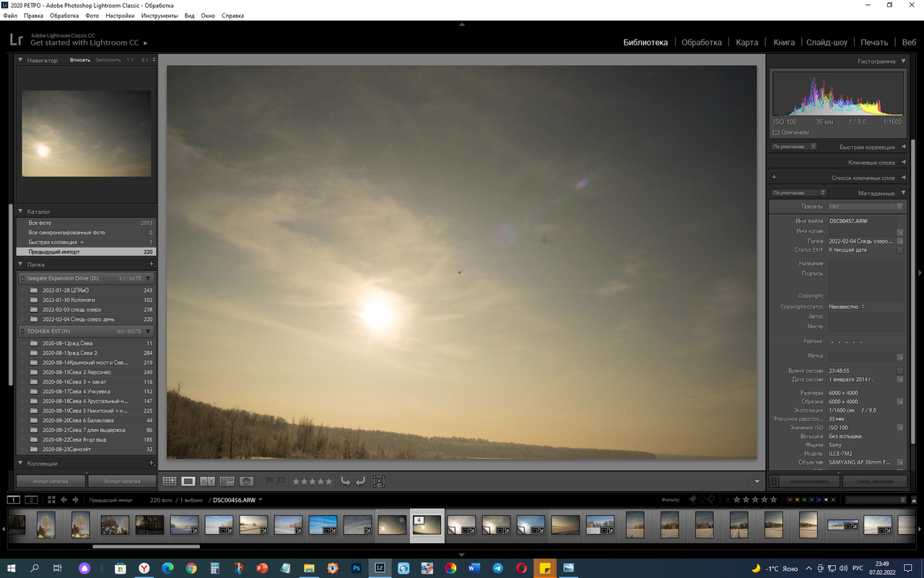Add keyword with plus in Список ключевых слов
This screenshot has height=578, width=924.
coord(775,178)
